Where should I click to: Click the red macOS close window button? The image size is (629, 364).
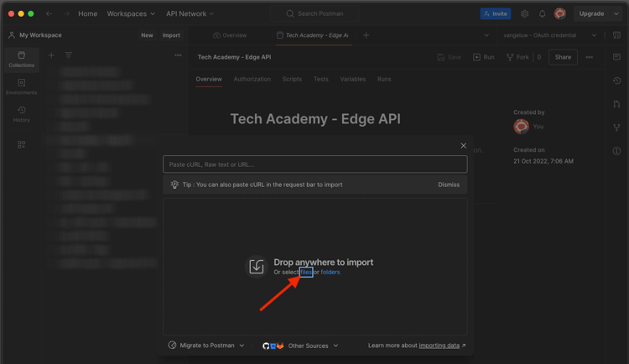point(11,13)
